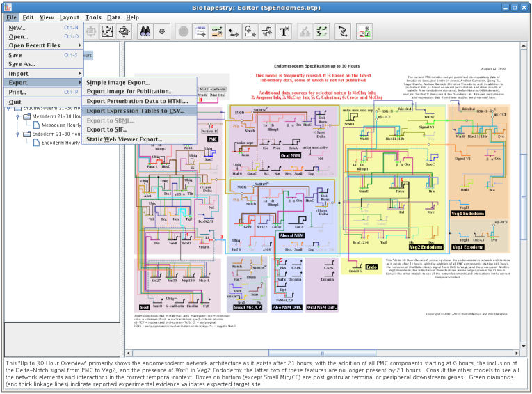Image resolution: width=532 pixels, height=394 pixels.
Task: Select Static Web Viewer Export
Action: [x=124, y=139]
